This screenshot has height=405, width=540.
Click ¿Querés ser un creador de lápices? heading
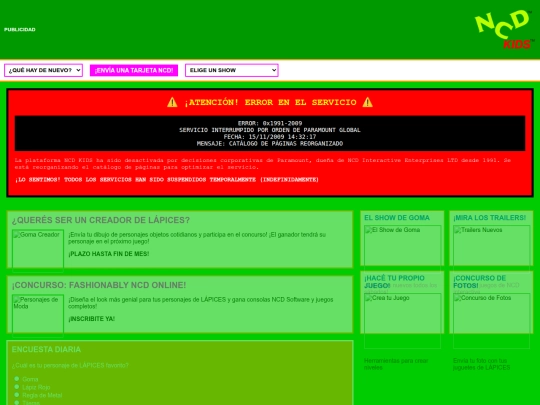101,220
